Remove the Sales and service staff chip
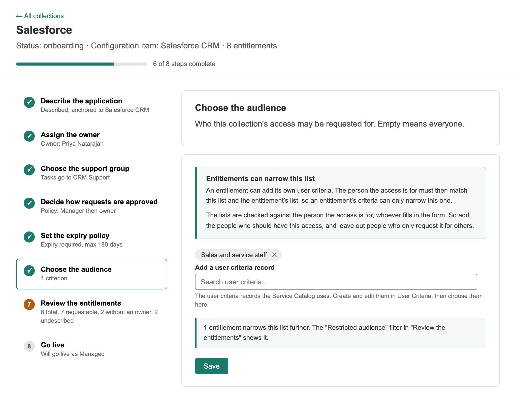516x420 pixels. pos(274,255)
